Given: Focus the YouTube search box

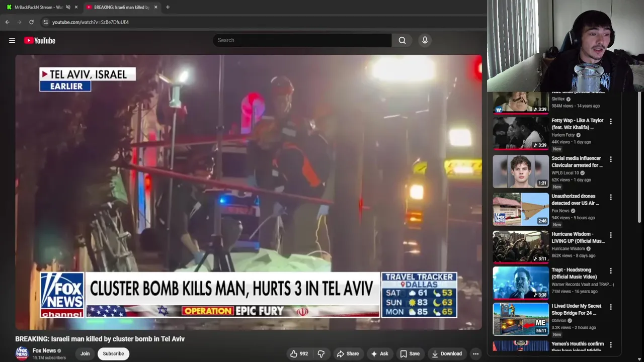Looking at the screenshot, I should 302,40.
